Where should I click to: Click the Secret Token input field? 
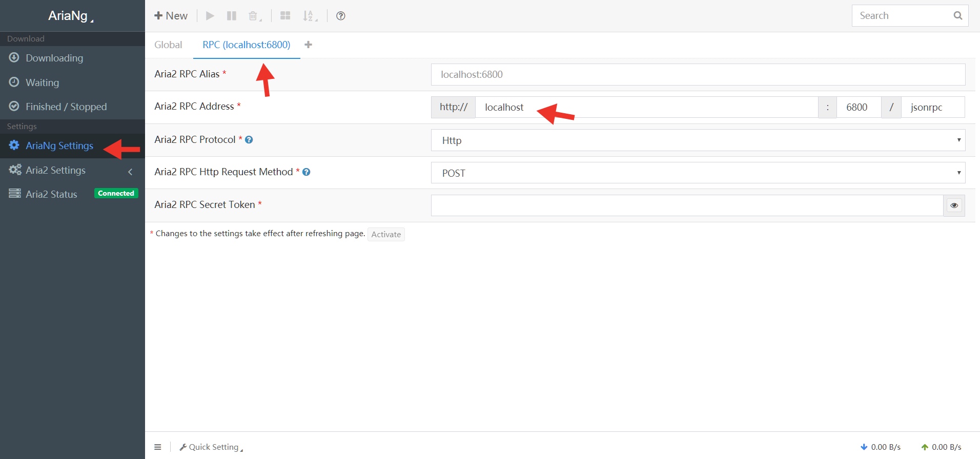[x=687, y=205]
